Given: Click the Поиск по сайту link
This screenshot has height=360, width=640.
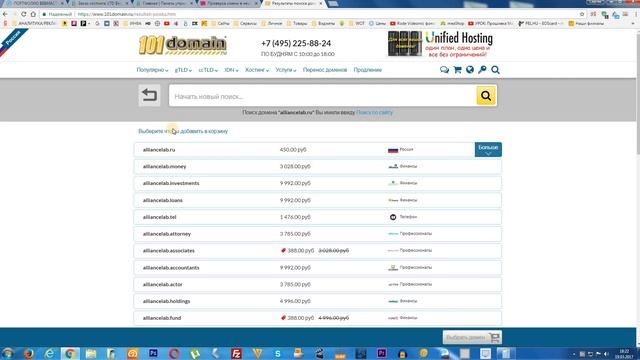Looking at the screenshot, I should tap(374, 112).
